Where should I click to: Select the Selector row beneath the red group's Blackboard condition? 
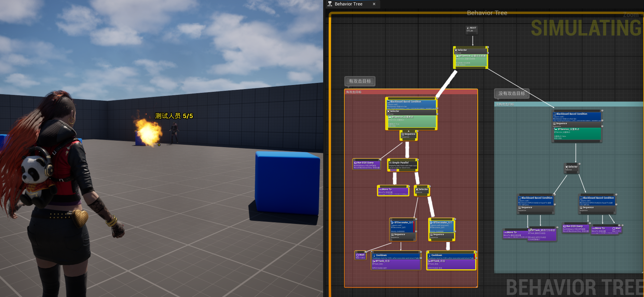(411, 112)
